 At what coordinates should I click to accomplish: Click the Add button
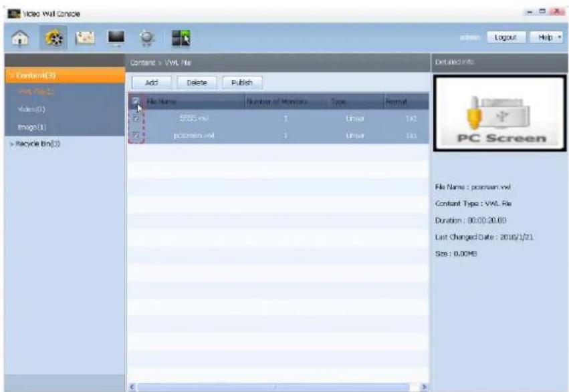coord(152,83)
